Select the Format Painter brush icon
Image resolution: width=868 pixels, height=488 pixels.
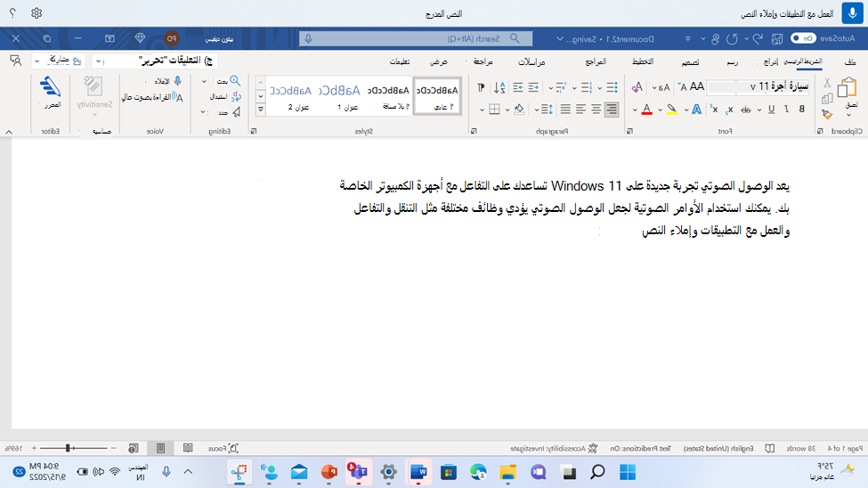[x=827, y=114]
